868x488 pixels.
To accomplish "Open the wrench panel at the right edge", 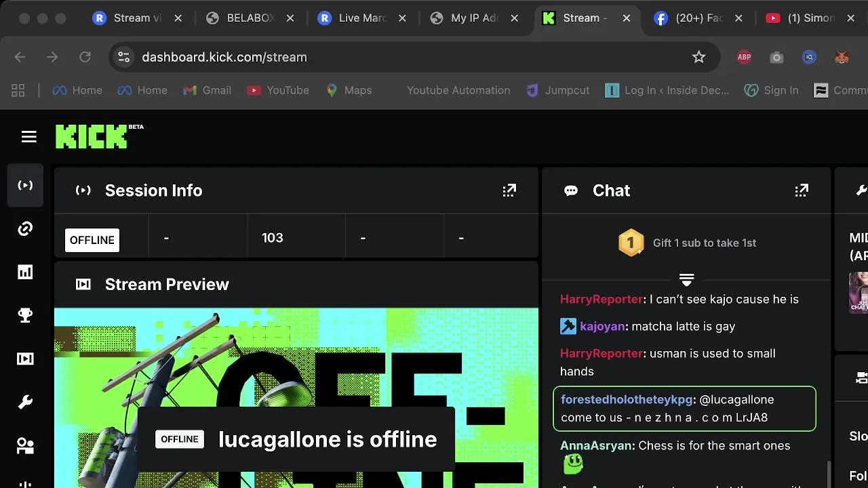I will coord(861,190).
